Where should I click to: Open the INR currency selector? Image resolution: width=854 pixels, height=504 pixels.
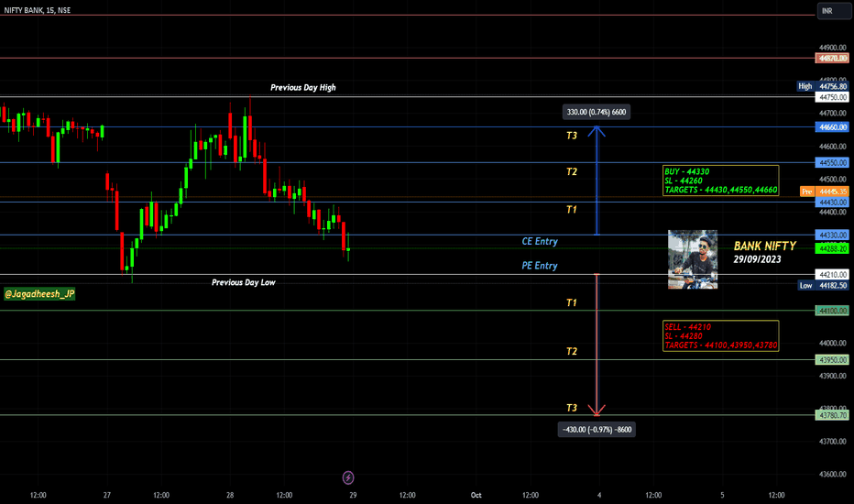[833, 11]
